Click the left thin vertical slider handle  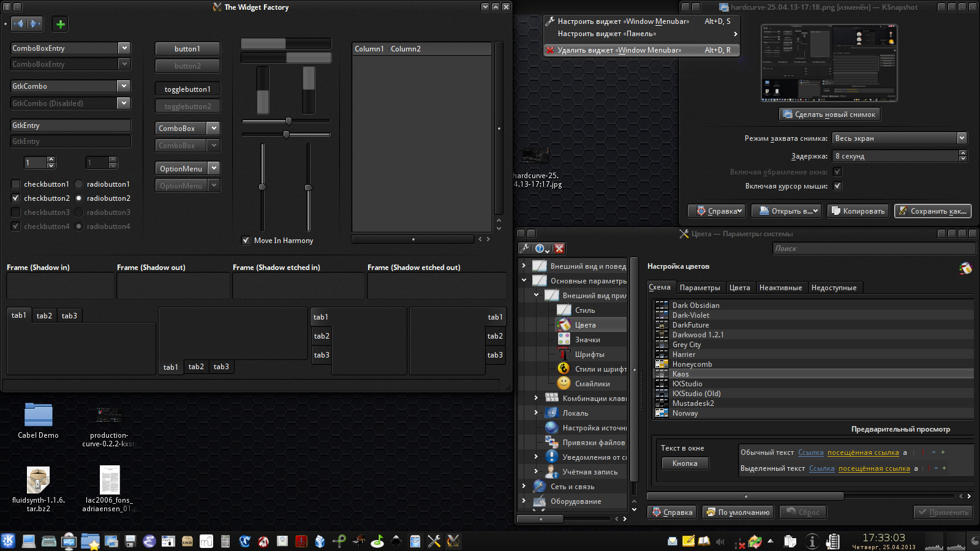[262, 187]
